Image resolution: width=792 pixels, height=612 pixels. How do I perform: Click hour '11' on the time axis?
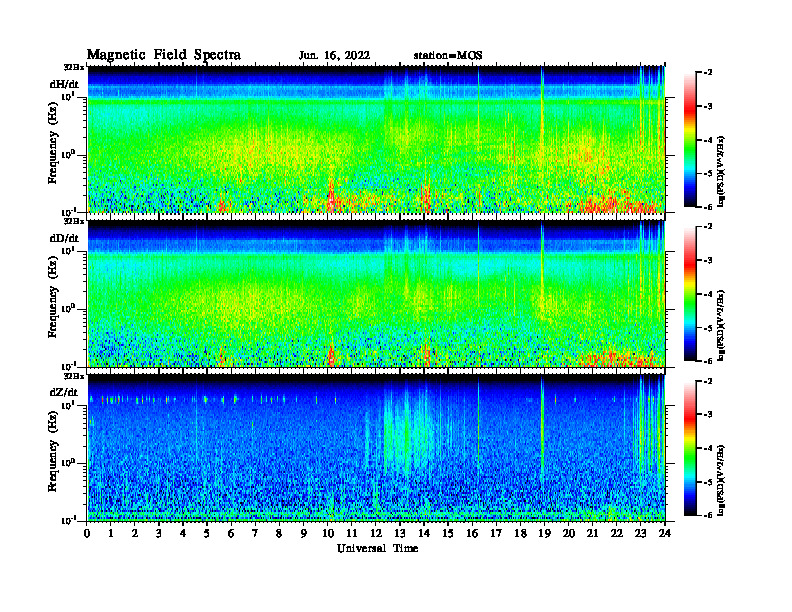352,533
